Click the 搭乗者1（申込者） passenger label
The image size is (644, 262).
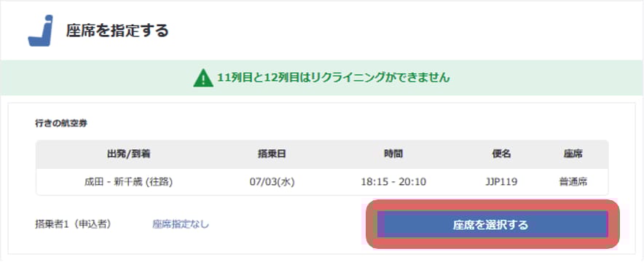click(73, 224)
